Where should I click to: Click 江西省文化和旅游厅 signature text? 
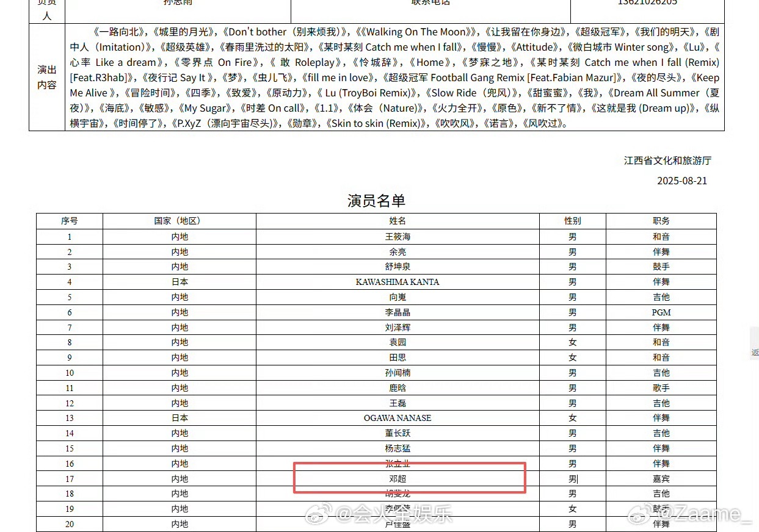(x=667, y=161)
